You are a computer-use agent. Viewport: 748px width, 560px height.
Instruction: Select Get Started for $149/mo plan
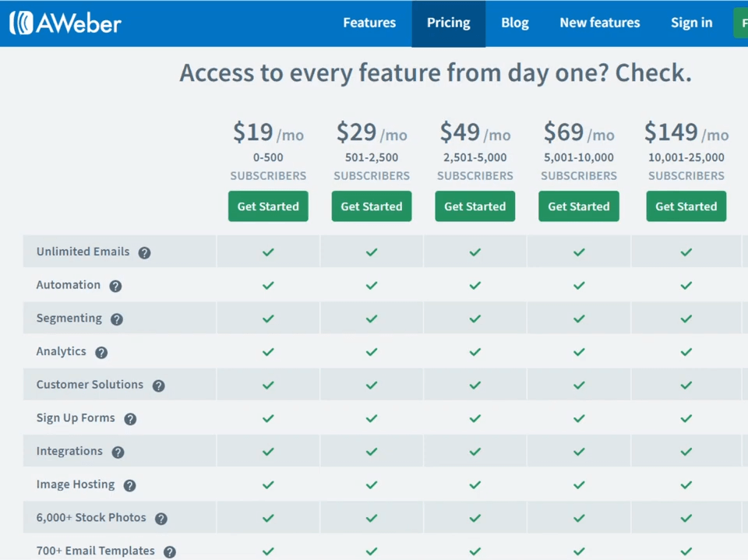[x=686, y=206]
